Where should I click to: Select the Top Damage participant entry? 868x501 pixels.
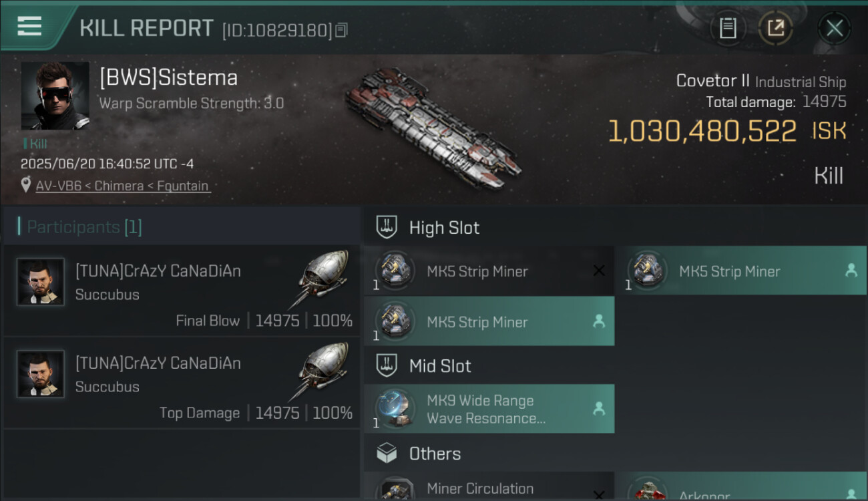[x=182, y=383]
